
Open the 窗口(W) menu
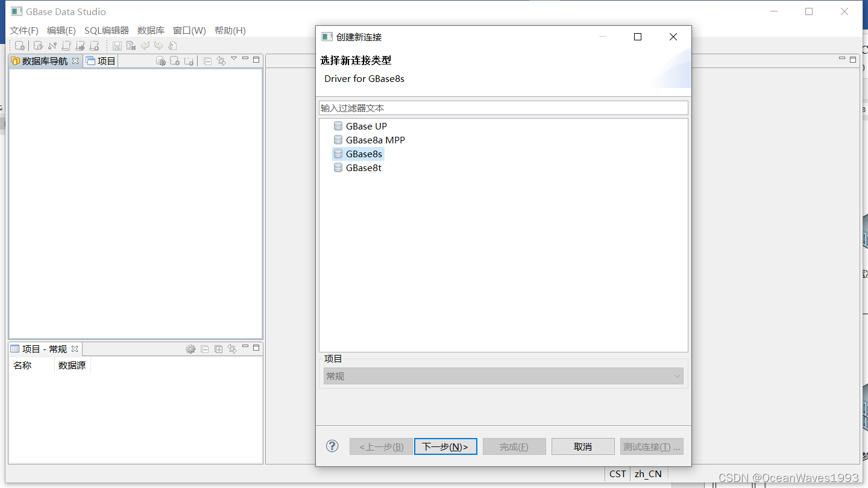point(189,31)
